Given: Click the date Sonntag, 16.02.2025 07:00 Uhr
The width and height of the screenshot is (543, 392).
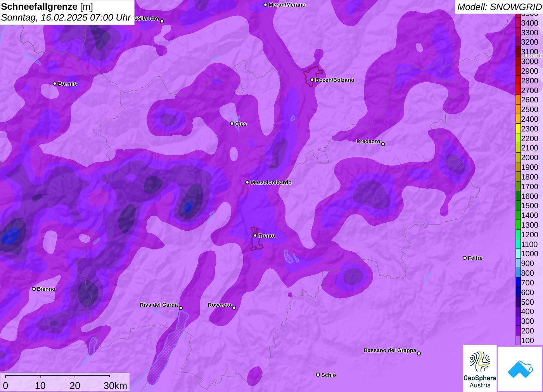Looking at the screenshot, I should (66, 17).
